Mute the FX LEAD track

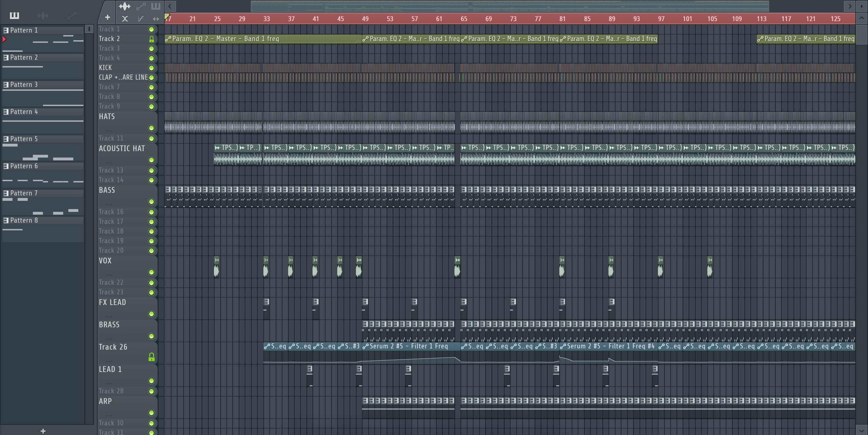(152, 314)
